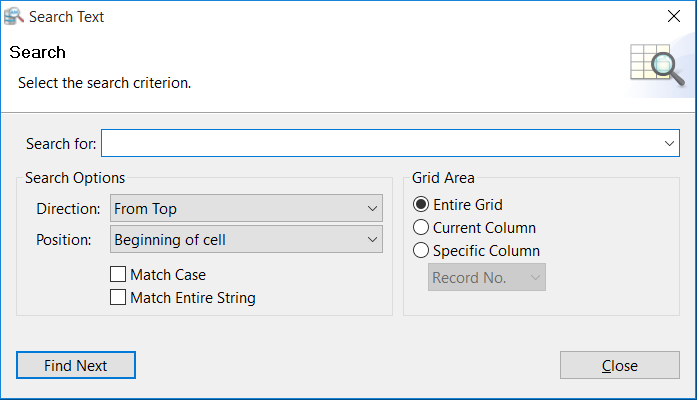
Task: Click the "Select the search criterion." text
Action: click(104, 83)
